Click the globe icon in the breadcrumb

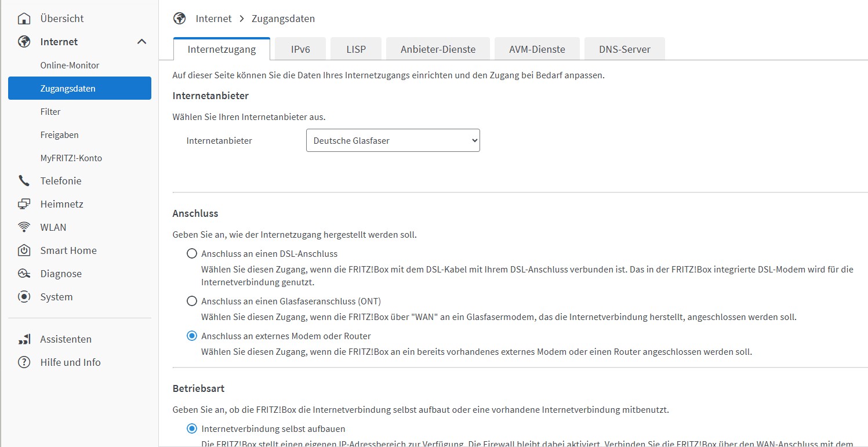[x=180, y=19]
